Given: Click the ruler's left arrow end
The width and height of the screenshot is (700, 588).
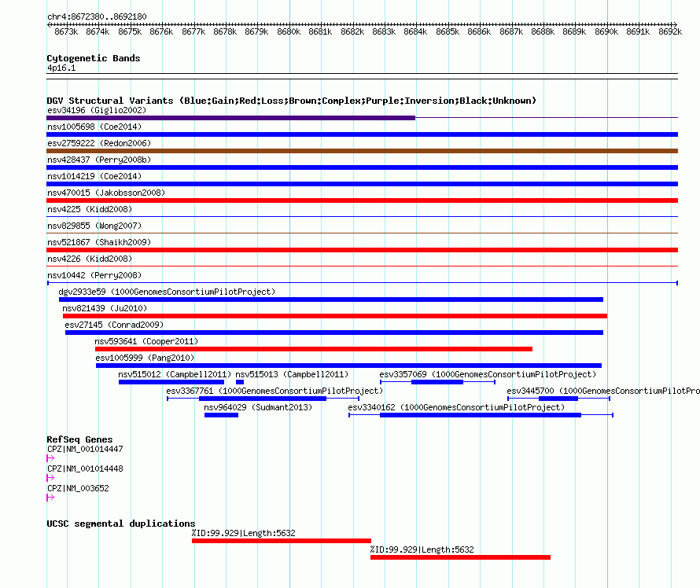Looking at the screenshot, I should tap(49, 24).
